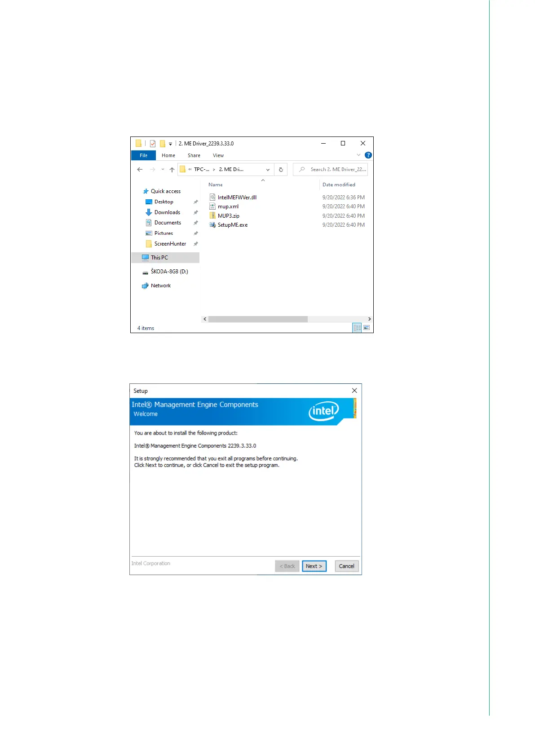Open Network in navigation pane
Image resolution: width=535 pixels, height=756 pixels.
pyautogui.click(x=160, y=286)
